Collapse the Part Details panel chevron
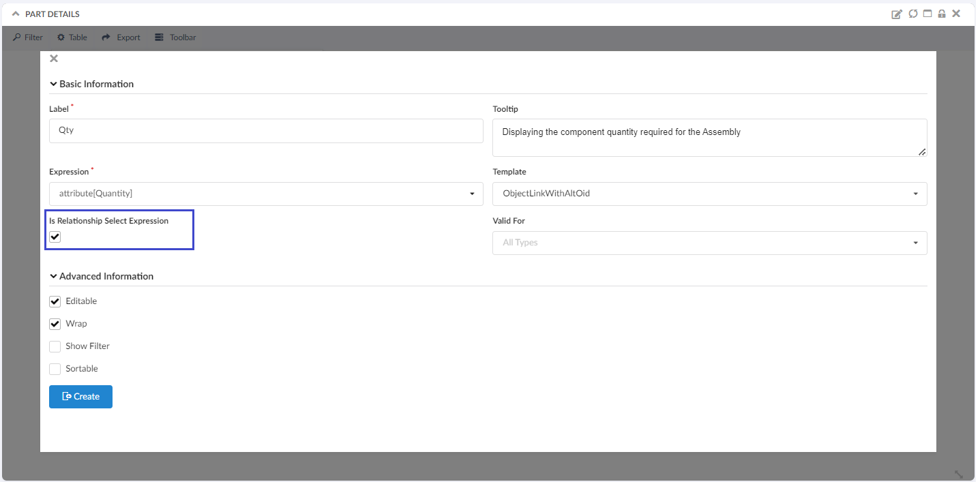Viewport: 980px width, 482px height. point(16,14)
